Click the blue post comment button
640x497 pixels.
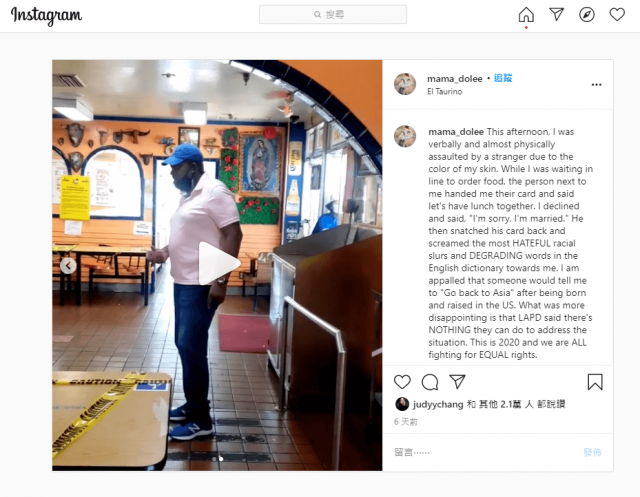(592, 452)
